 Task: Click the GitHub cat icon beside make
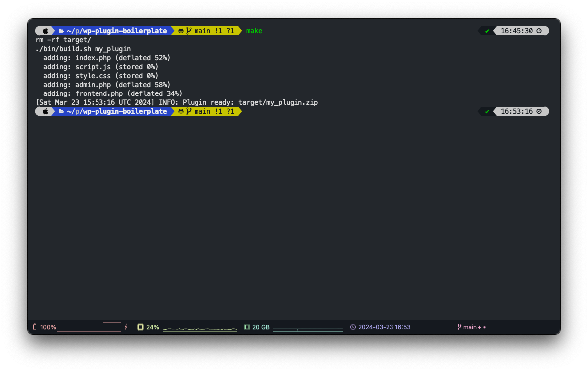pos(181,31)
